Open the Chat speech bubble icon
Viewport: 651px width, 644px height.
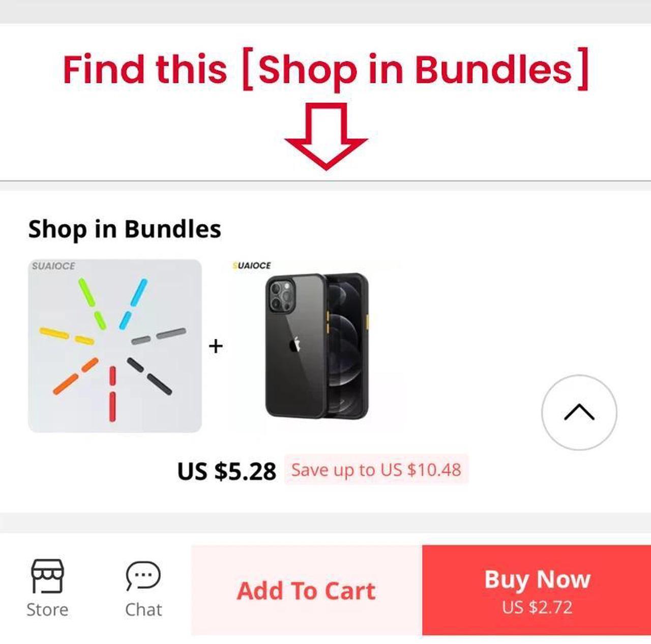click(x=143, y=576)
